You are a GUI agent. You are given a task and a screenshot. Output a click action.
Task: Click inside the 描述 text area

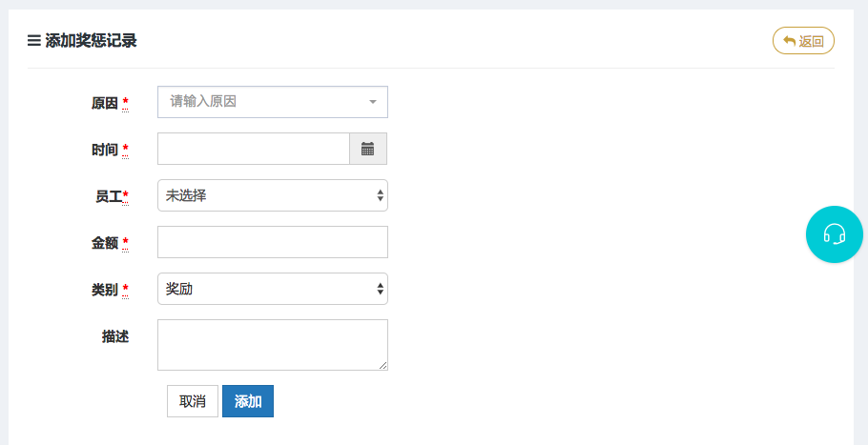pos(273,344)
